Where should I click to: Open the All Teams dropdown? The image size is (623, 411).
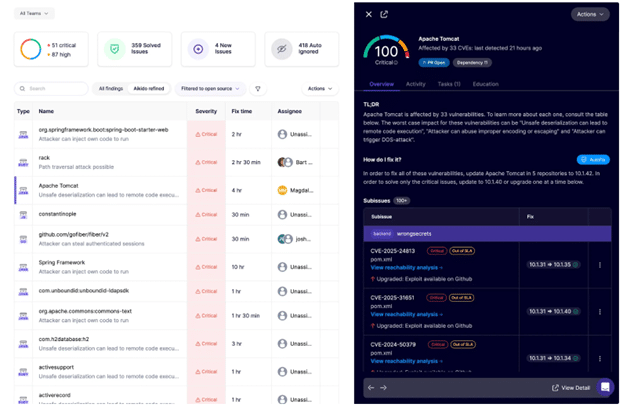[x=35, y=13]
